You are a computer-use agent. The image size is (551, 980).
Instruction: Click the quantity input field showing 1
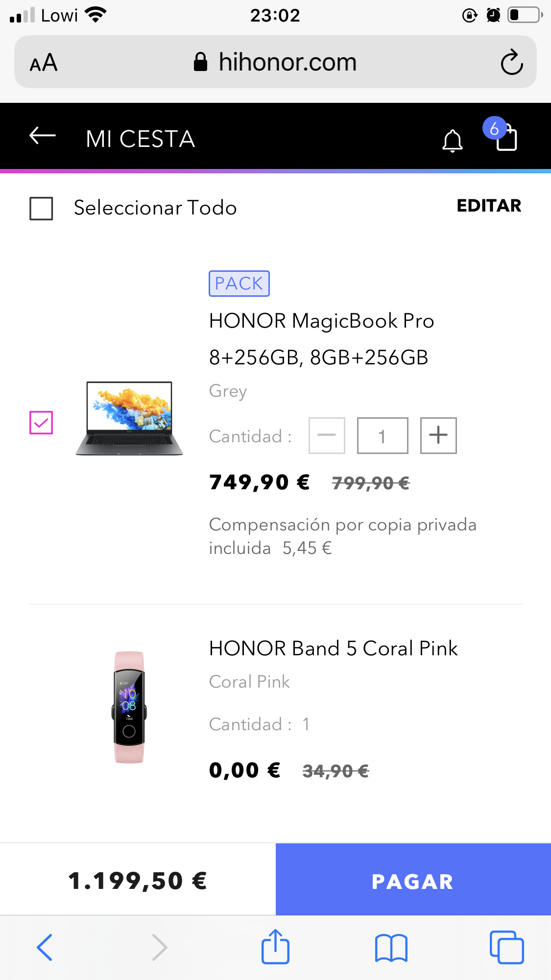click(383, 435)
